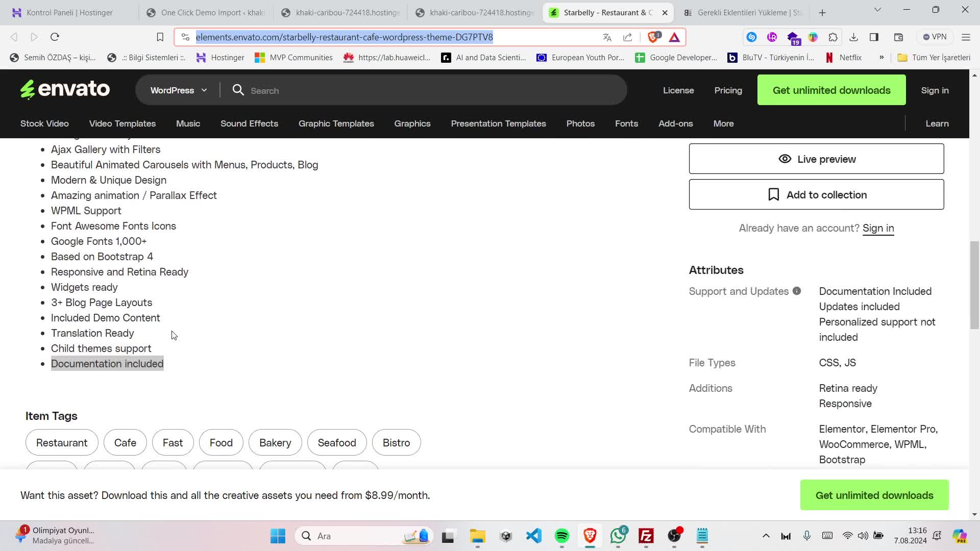Screen dimensions: 980x551
Task: Toggle the VPN button
Action: tap(935, 37)
